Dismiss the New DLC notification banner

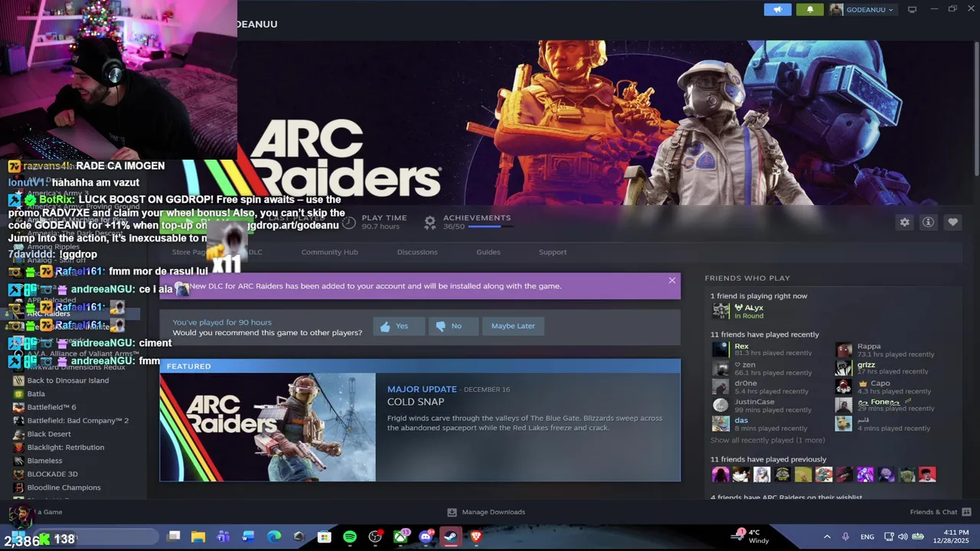tap(672, 280)
